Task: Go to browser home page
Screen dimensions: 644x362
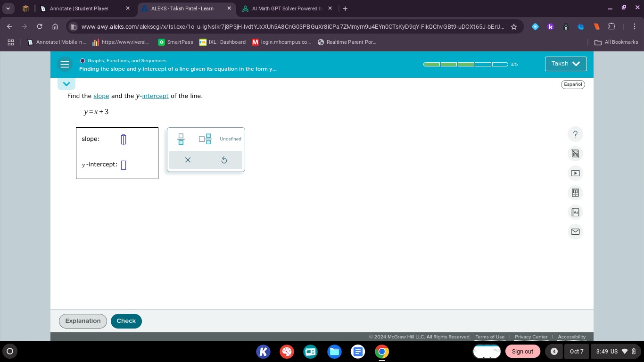Action: [55, 27]
